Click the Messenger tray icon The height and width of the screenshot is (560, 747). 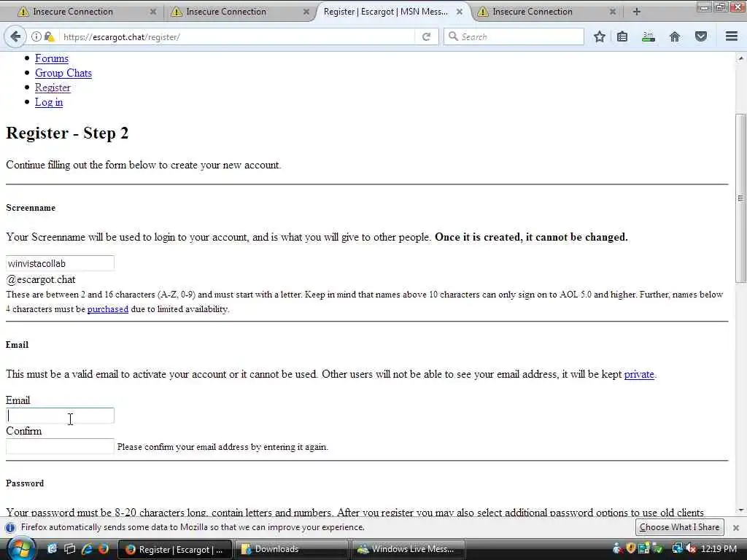click(x=617, y=549)
